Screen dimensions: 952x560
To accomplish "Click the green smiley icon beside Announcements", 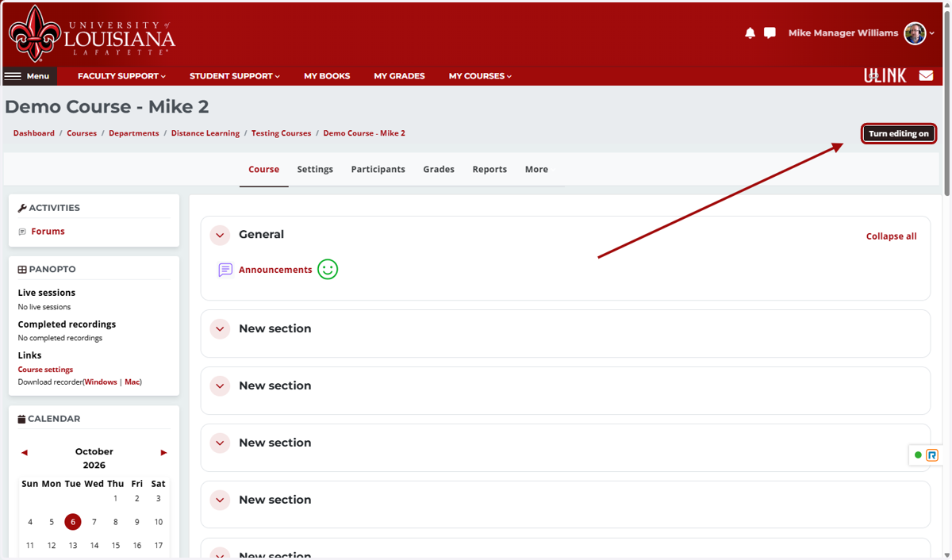I will tap(328, 270).
